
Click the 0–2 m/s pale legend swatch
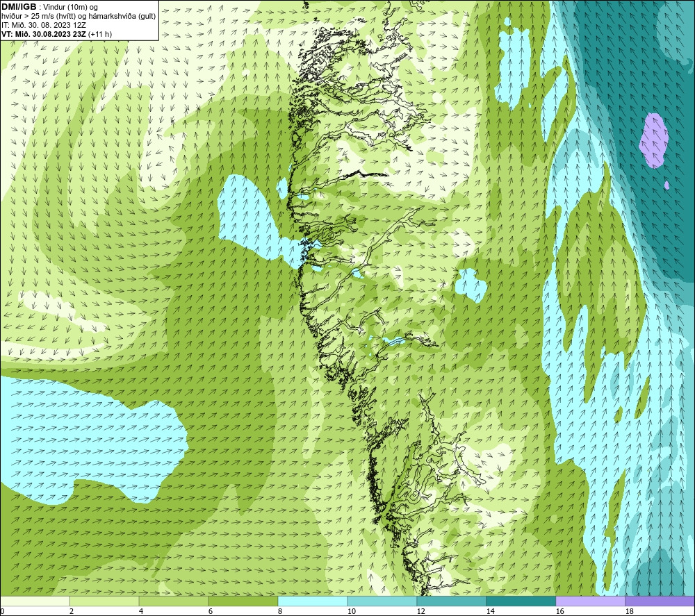click(x=35, y=601)
